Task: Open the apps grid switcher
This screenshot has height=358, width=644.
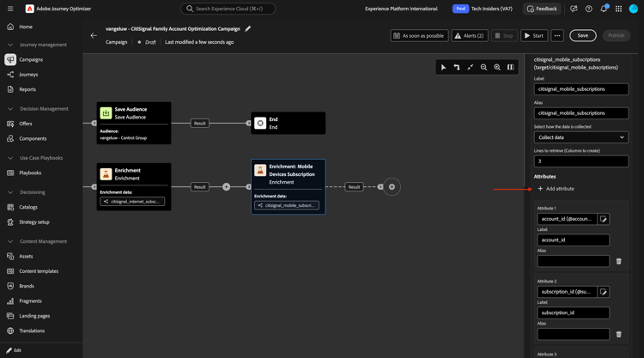Action: click(618, 9)
